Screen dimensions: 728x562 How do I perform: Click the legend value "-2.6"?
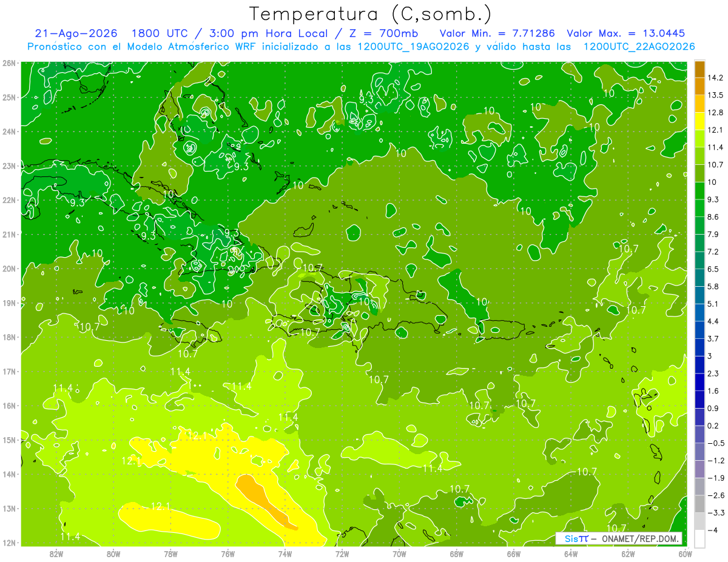coord(715,495)
